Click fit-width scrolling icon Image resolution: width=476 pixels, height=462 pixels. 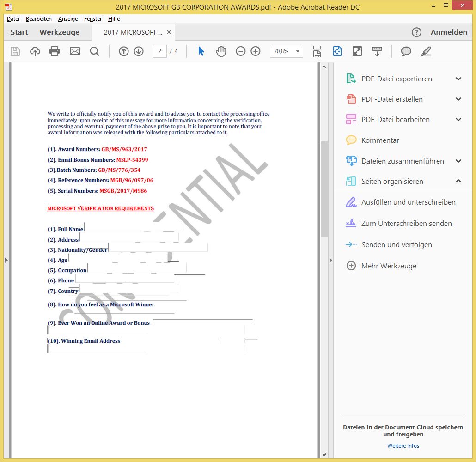coord(317,51)
